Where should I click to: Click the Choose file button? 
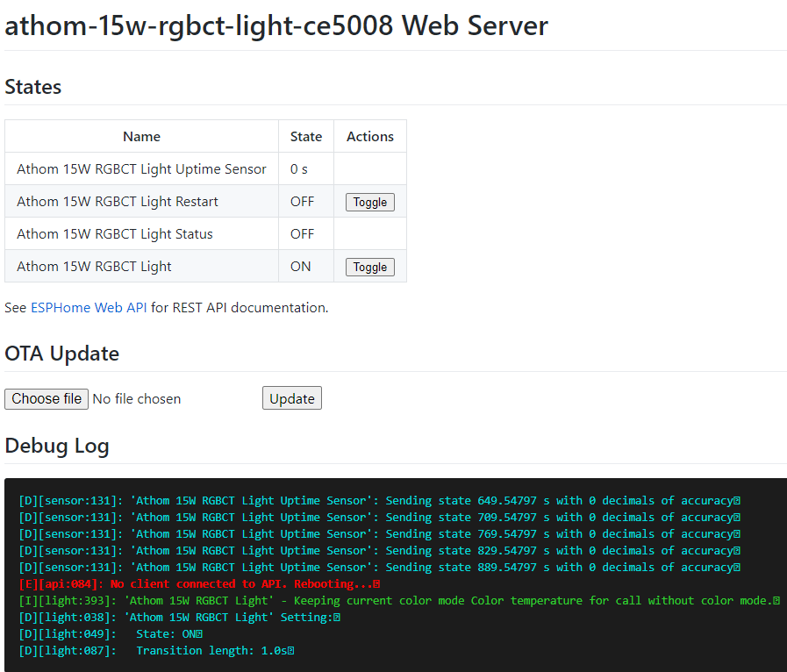point(45,399)
